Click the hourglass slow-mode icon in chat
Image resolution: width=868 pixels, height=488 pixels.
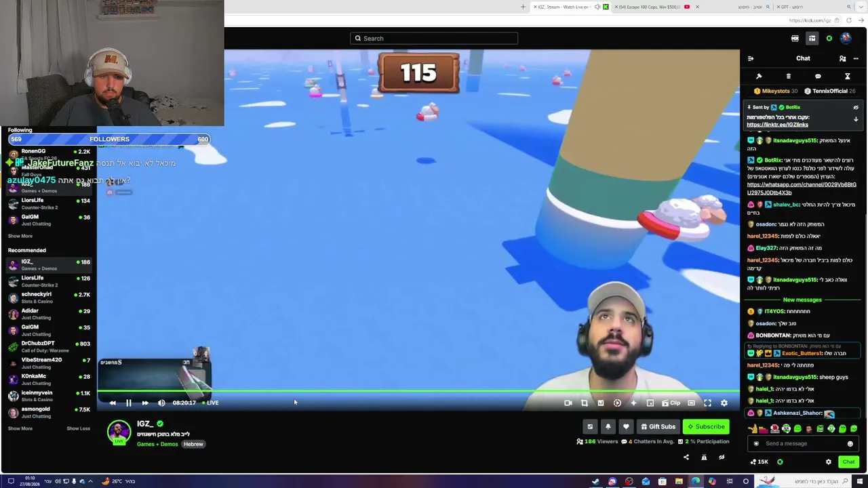847,76
